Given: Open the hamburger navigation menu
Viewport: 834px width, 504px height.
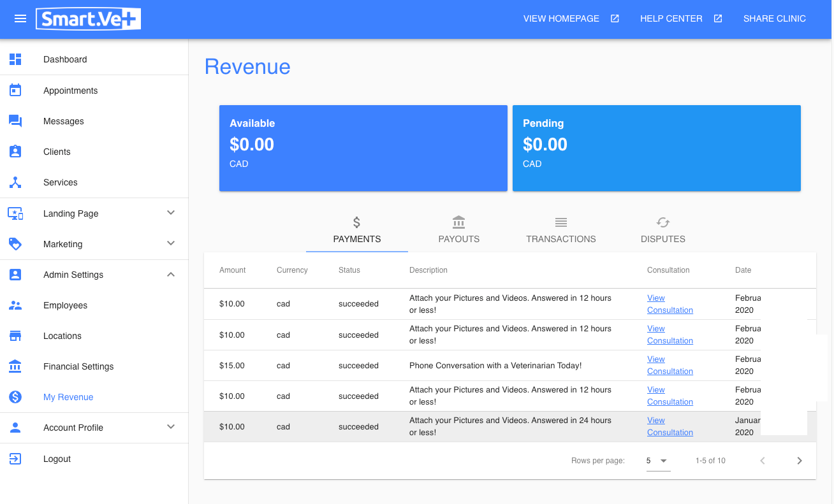Looking at the screenshot, I should point(20,18).
